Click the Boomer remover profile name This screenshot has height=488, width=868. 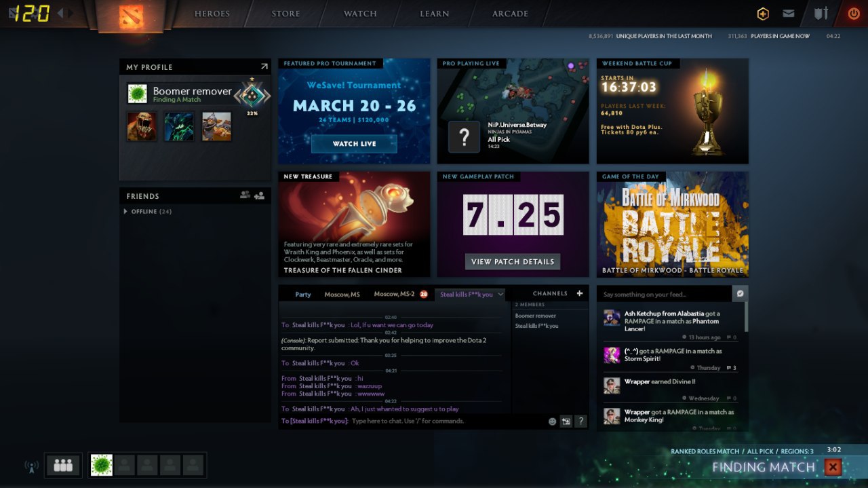click(193, 91)
